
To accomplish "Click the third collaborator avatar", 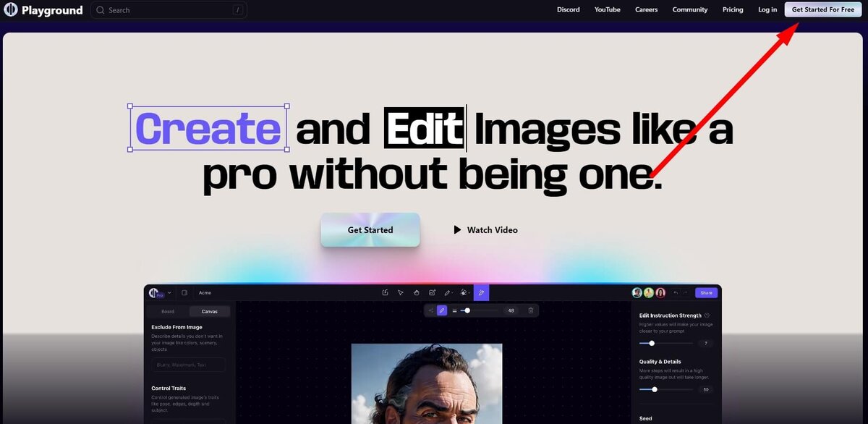I will coord(660,292).
